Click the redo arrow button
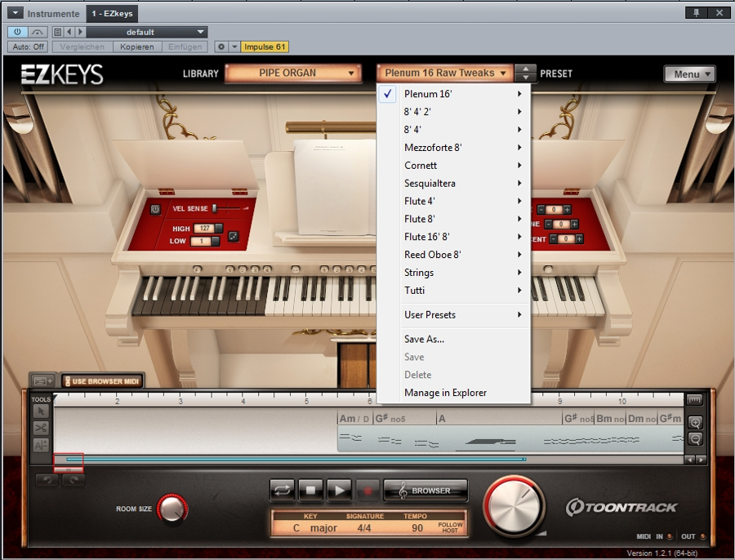The image size is (735, 560). click(x=73, y=480)
